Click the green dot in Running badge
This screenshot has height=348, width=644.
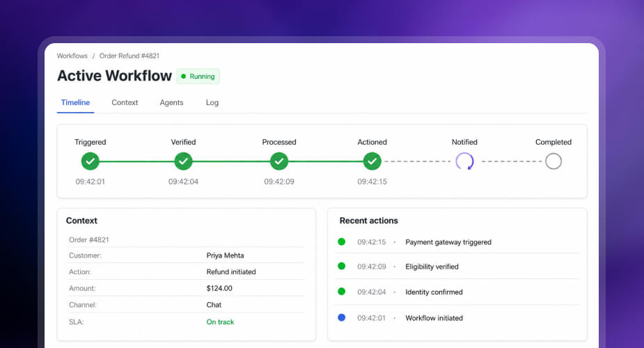pos(184,77)
